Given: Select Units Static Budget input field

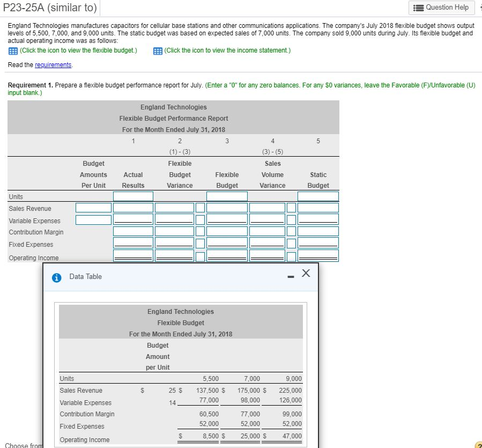Looking at the screenshot, I should (x=318, y=196).
